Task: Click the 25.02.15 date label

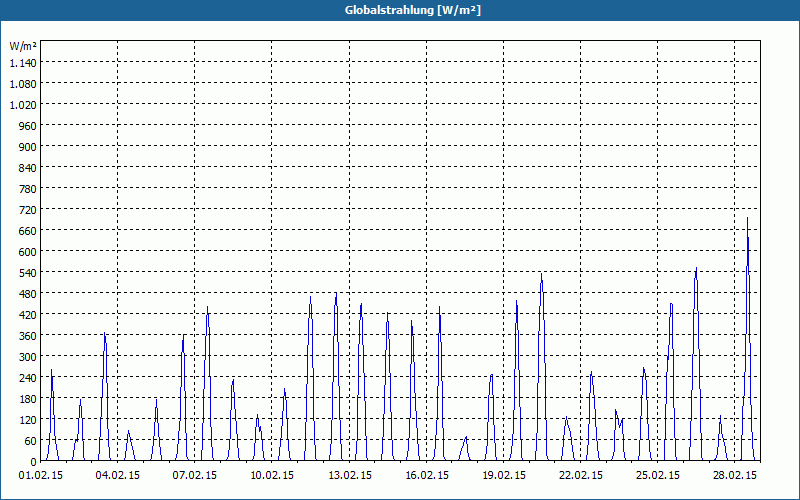Action: [658, 476]
